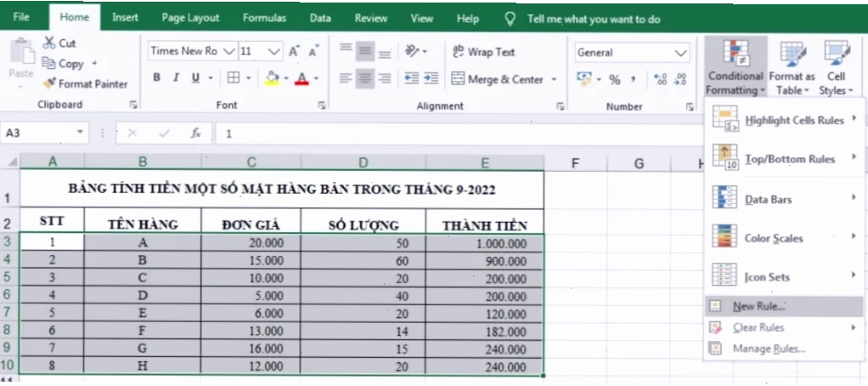Click the Decrease Indent icon
The width and height of the screenshot is (868, 386).
(x=411, y=78)
